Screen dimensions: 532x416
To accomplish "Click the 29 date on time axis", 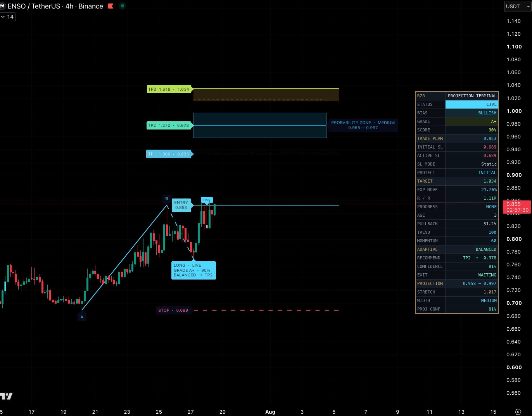I will click(x=223, y=412).
